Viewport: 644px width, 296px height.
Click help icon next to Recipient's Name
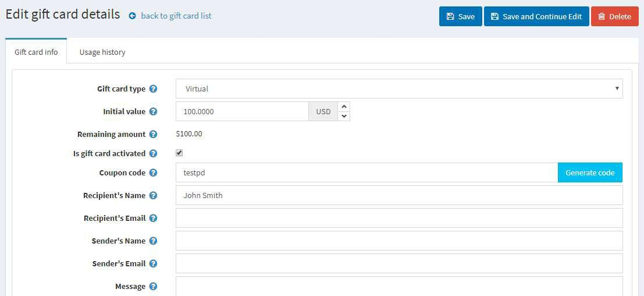(x=153, y=195)
